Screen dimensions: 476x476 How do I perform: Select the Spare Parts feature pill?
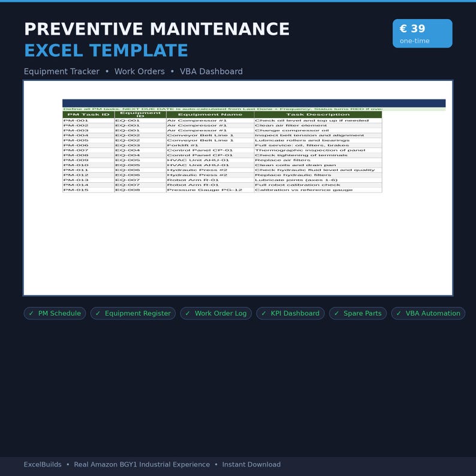(x=358, y=314)
